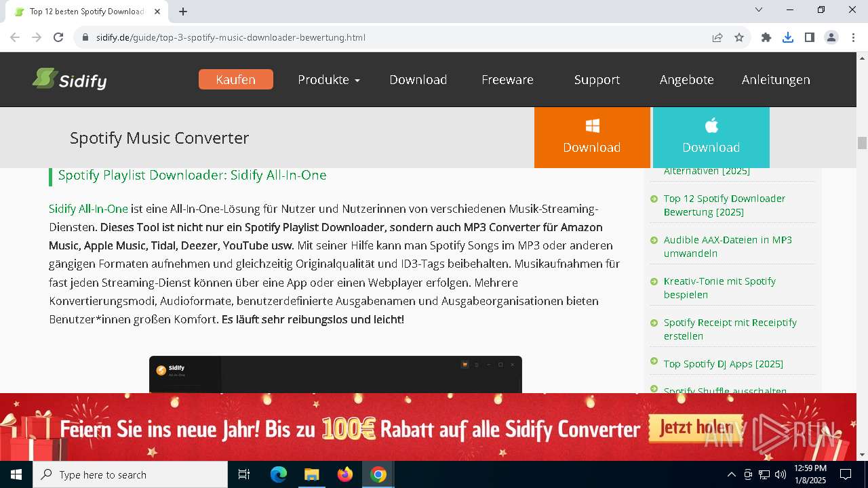Launch Microsoft Edge from taskbar

point(279,474)
